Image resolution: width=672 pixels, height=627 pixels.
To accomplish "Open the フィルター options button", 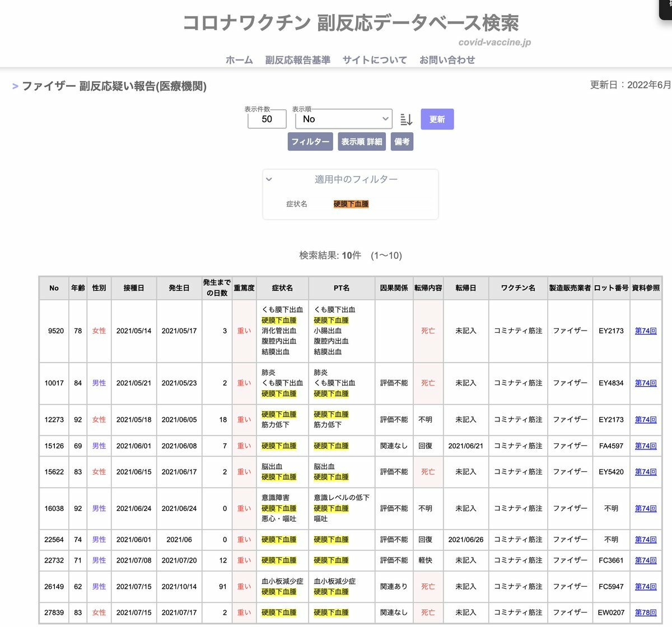I will (310, 142).
